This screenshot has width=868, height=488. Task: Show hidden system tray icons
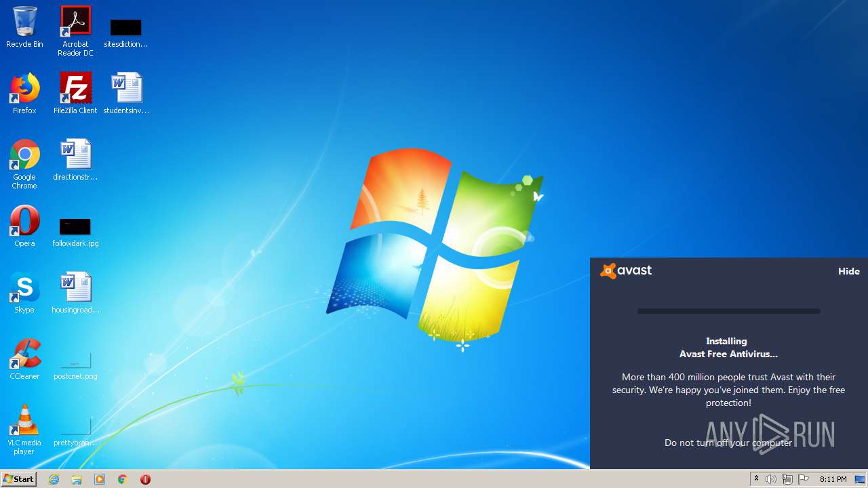tap(756, 479)
